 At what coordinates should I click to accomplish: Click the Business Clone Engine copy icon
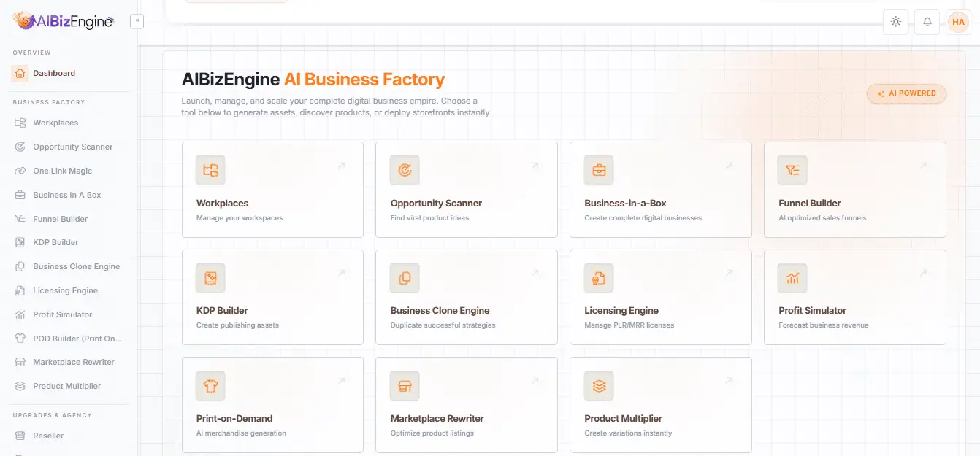(x=405, y=278)
